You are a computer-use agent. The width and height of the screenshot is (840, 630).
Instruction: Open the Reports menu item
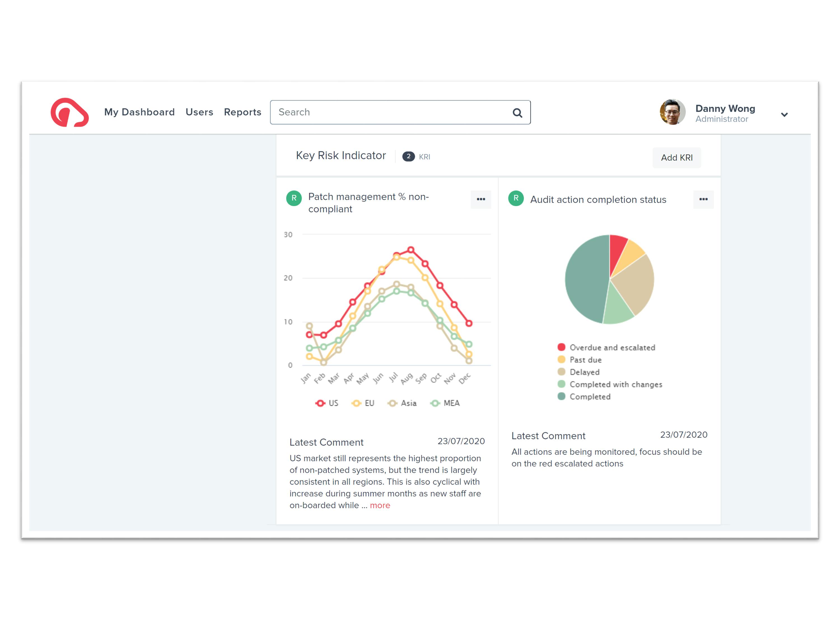tap(243, 112)
